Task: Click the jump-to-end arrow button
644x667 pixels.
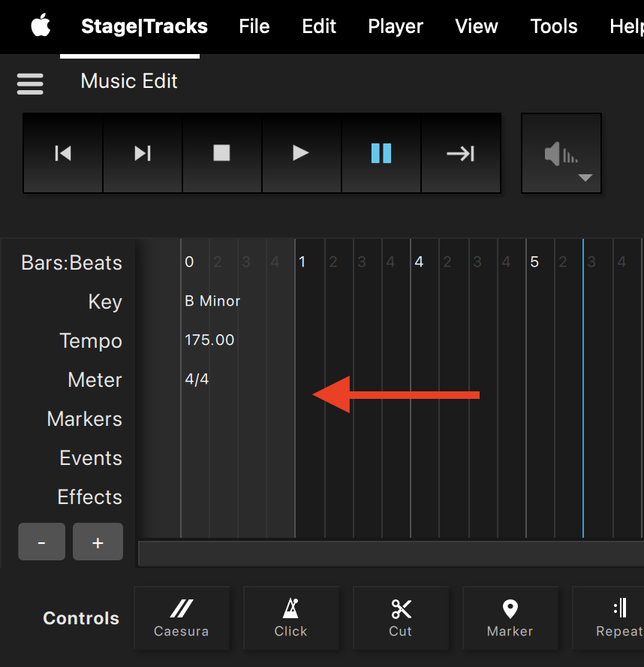Action: (461, 153)
